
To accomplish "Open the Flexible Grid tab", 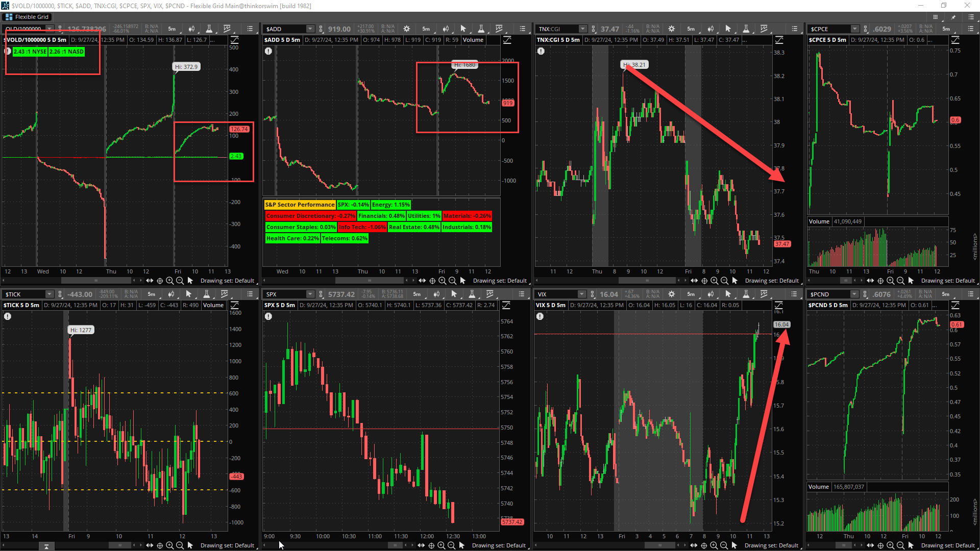I will click(x=27, y=17).
